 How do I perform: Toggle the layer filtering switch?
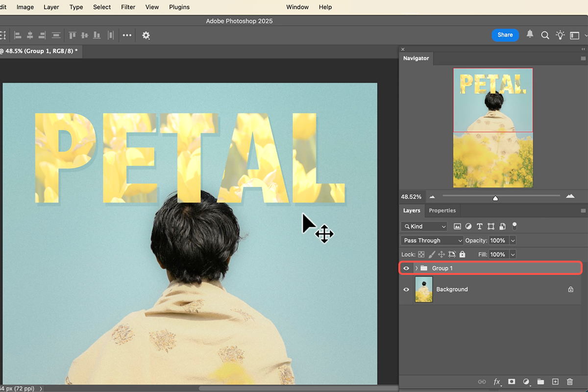pos(514,226)
